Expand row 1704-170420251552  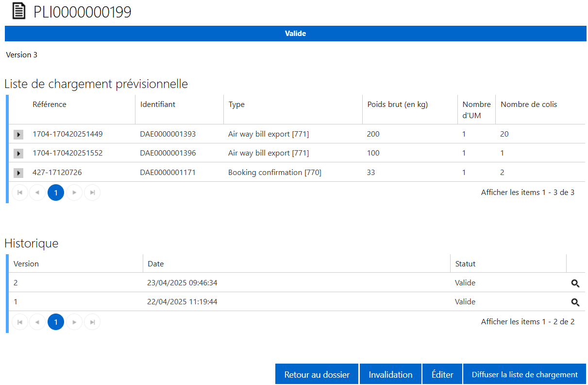point(18,154)
